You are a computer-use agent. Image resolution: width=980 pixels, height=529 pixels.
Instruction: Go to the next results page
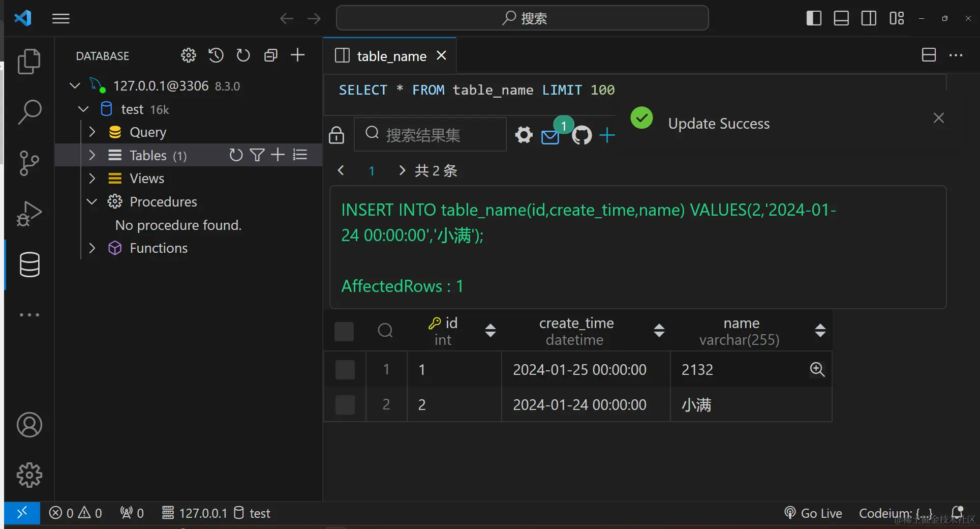pos(402,170)
